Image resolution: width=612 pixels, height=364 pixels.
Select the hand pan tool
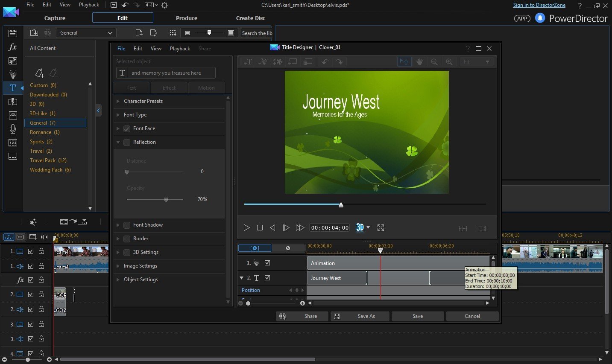[419, 62]
